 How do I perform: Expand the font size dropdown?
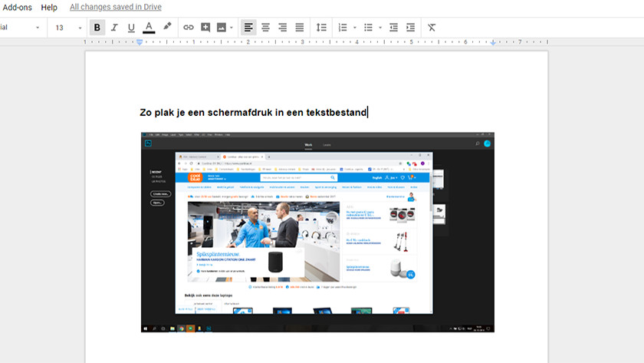(80, 28)
